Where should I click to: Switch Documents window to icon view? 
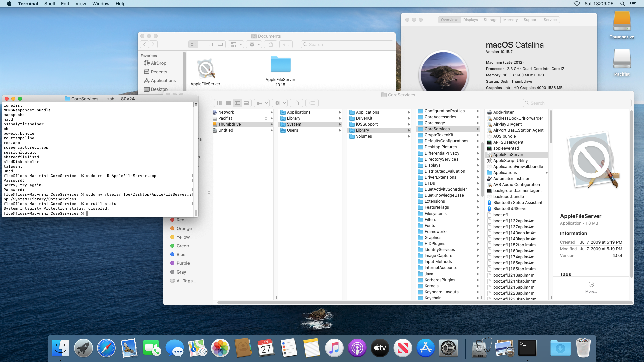194,44
